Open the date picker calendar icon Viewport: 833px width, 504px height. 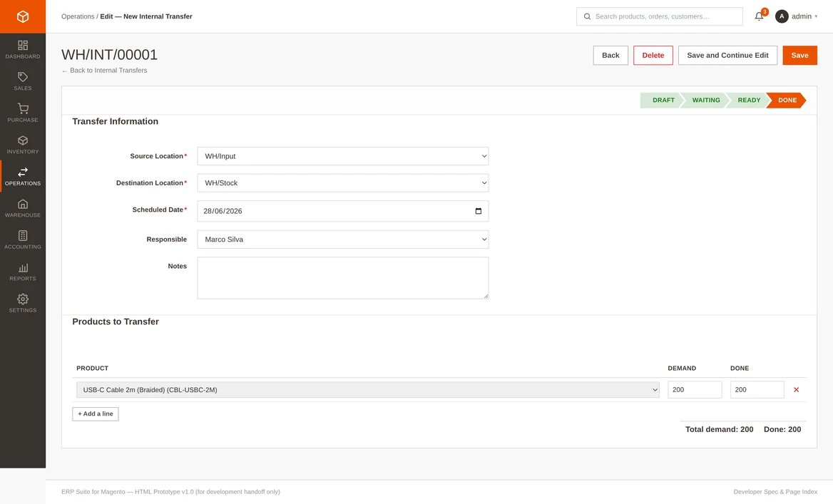(478, 211)
